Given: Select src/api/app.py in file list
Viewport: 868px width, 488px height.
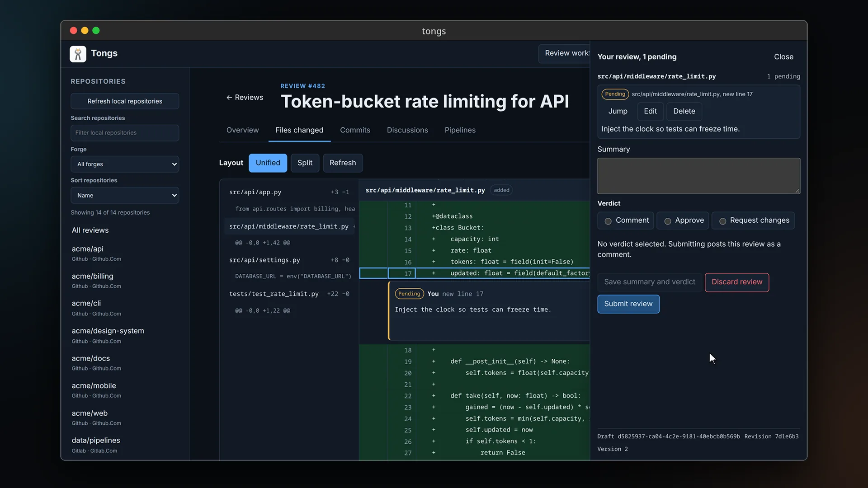Looking at the screenshot, I should (289, 192).
